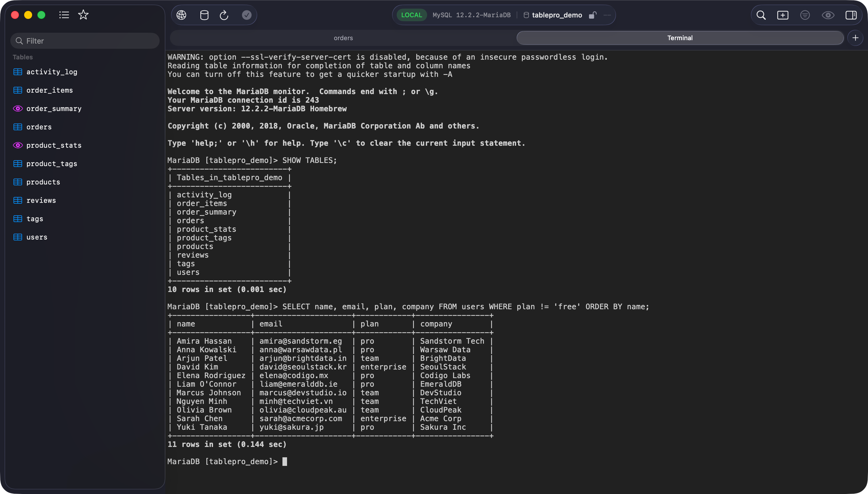Open product_stats view in sidebar
868x494 pixels.
[x=85, y=145]
